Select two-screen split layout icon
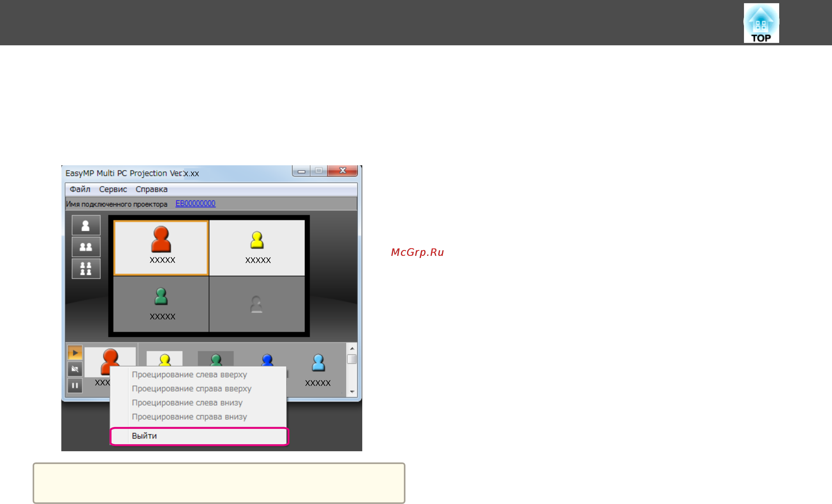832x504 pixels. click(x=86, y=247)
